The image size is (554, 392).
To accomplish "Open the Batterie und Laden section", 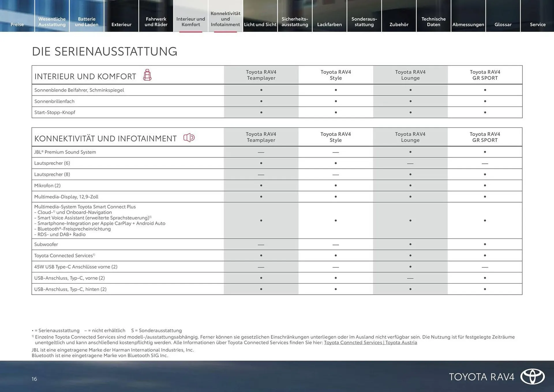I will (86, 22).
